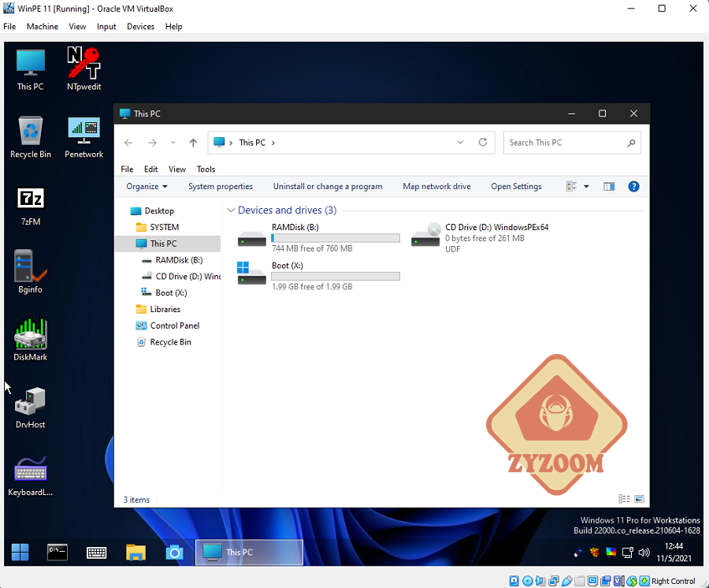Open VirtualBox Devices menu
This screenshot has width=709, height=588.
point(141,27)
